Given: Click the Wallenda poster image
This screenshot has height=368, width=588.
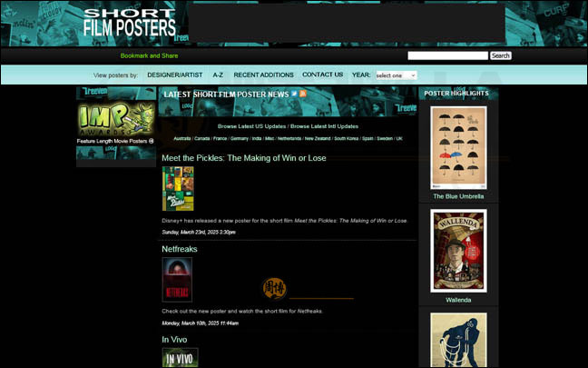Looking at the screenshot, I should [458, 251].
